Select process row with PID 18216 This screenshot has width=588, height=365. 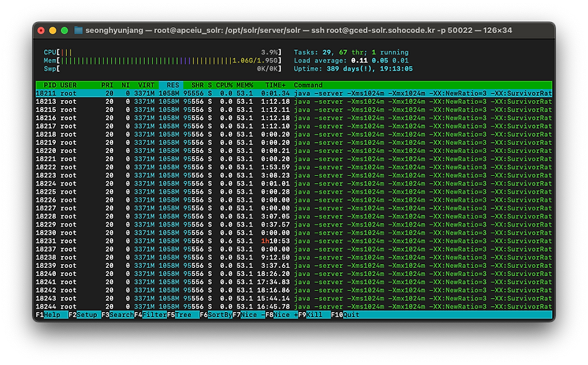click(x=293, y=118)
